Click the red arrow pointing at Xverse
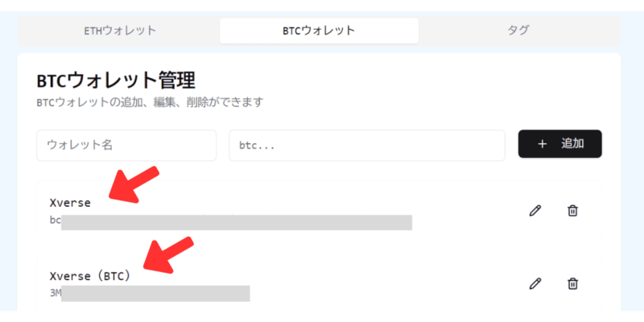The height and width of the screenshot is (322, 644). pos(134,184)
